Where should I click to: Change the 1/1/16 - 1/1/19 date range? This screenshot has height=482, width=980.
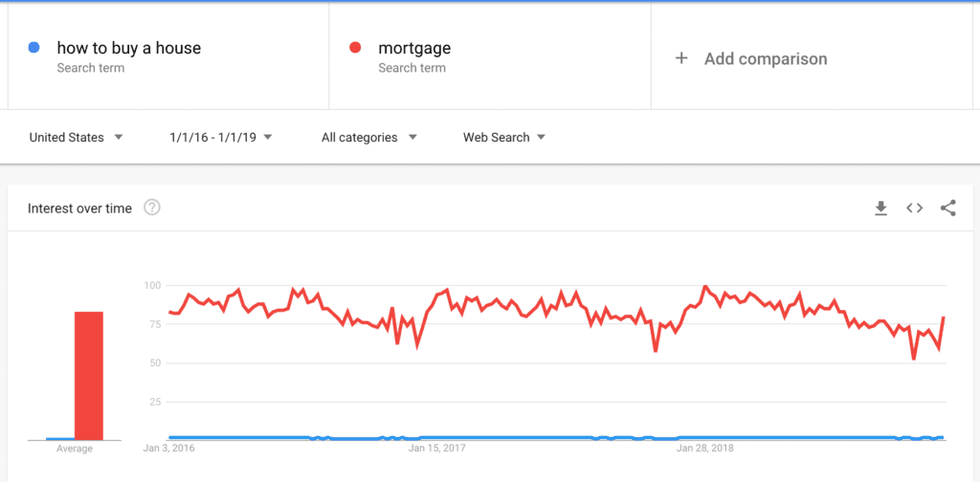221,138
